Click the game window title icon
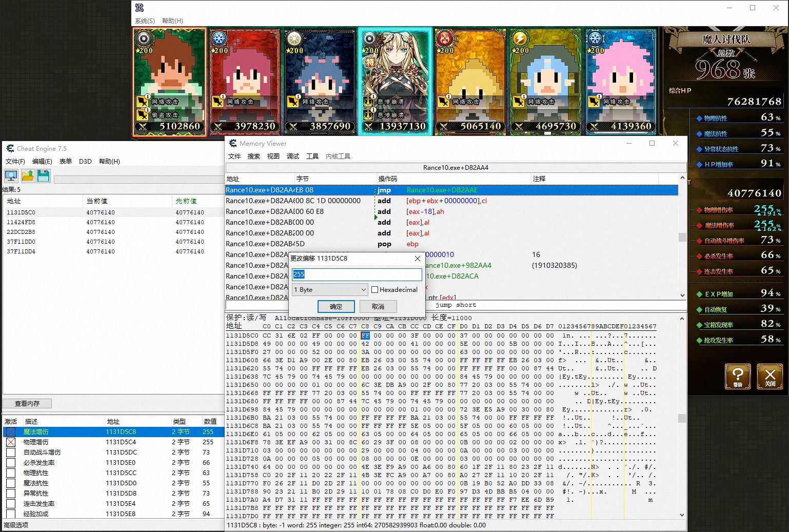789x532 pixels. [140, 8]
